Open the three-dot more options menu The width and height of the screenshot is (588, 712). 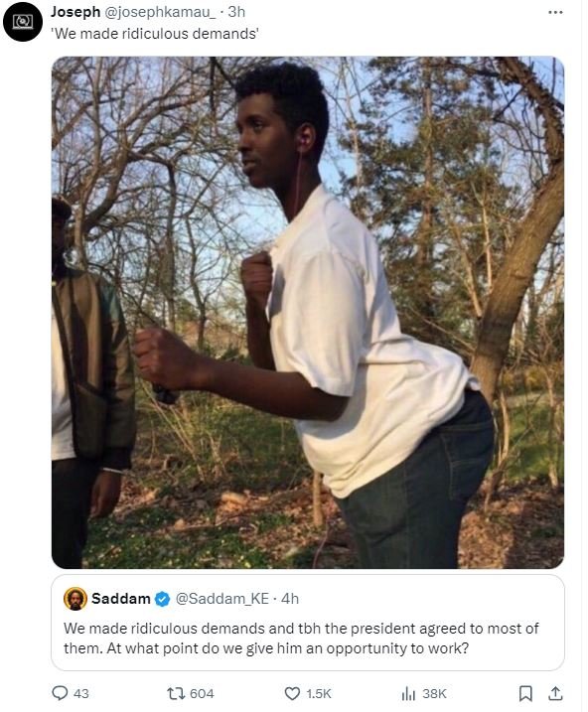(555, 13)
